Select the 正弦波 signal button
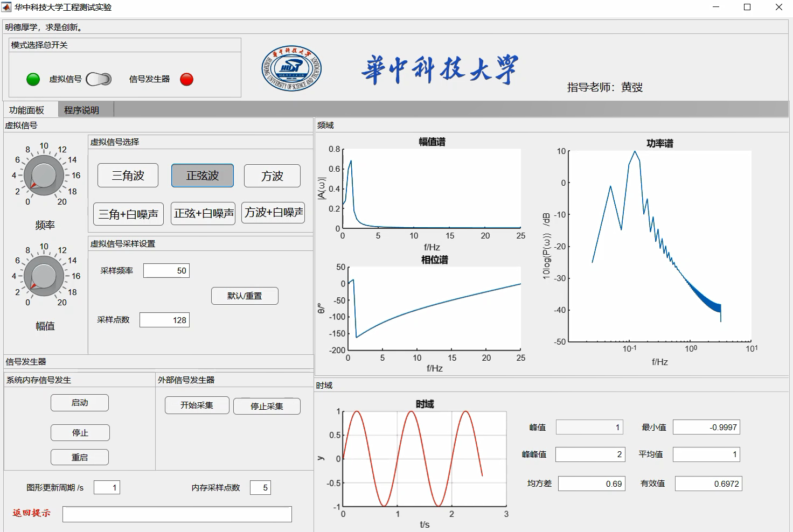The image size is (793, 532). tap(203, 176)
